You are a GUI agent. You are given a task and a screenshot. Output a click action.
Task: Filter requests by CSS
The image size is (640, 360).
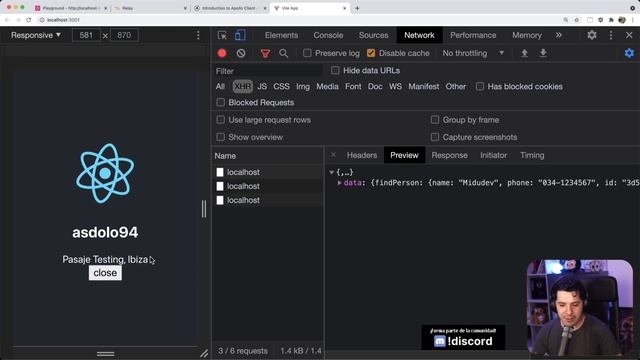tap(281, 87)
